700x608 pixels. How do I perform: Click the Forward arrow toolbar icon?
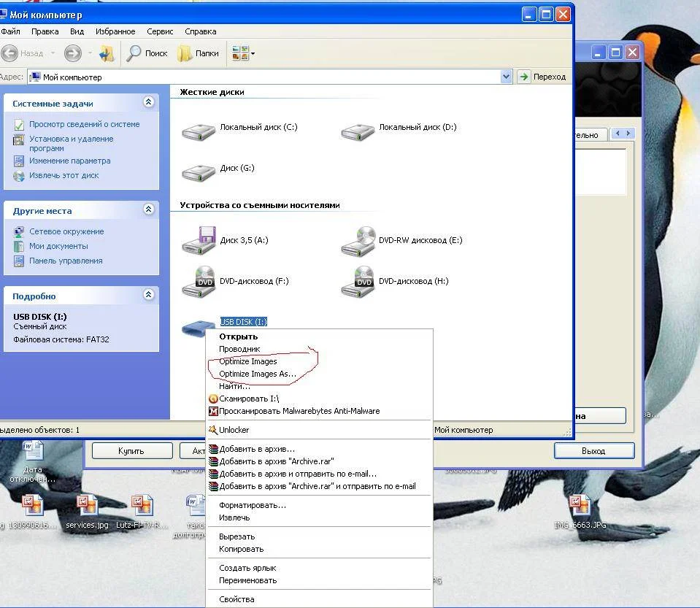tap(73, 53)
